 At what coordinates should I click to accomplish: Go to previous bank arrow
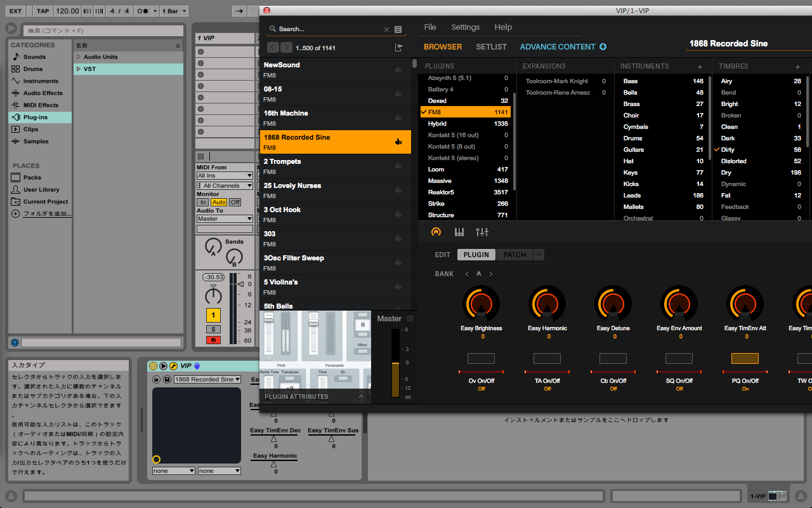(x=468, y=274)
